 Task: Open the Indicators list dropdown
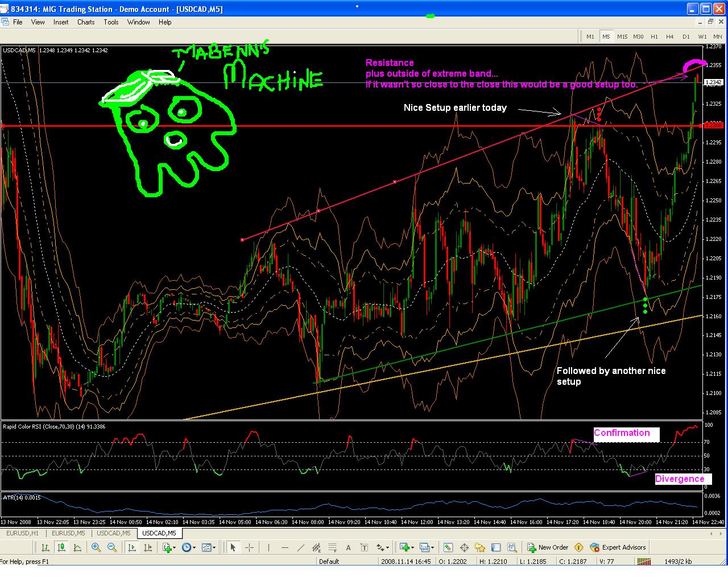pos(169,547)
